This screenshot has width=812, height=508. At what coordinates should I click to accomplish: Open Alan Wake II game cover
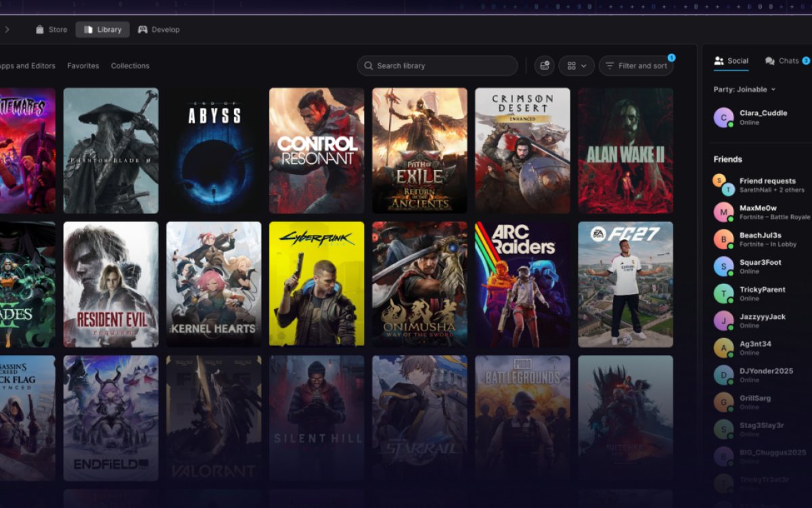625,150
